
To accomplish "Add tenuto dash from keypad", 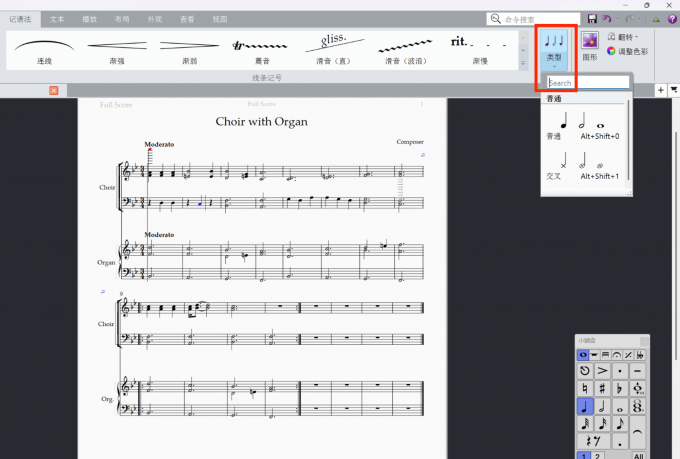I will 637,370.
